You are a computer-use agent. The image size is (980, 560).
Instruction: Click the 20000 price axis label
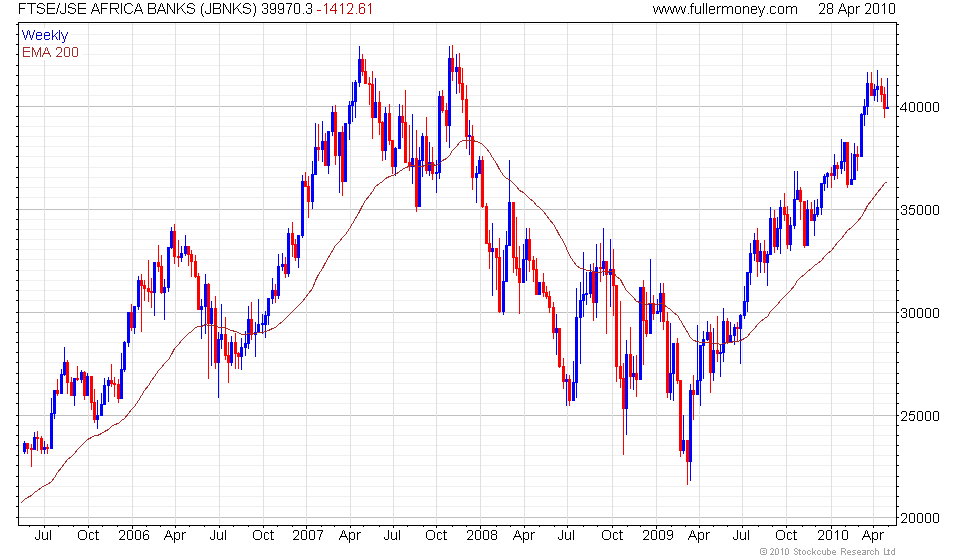point(919,518)
